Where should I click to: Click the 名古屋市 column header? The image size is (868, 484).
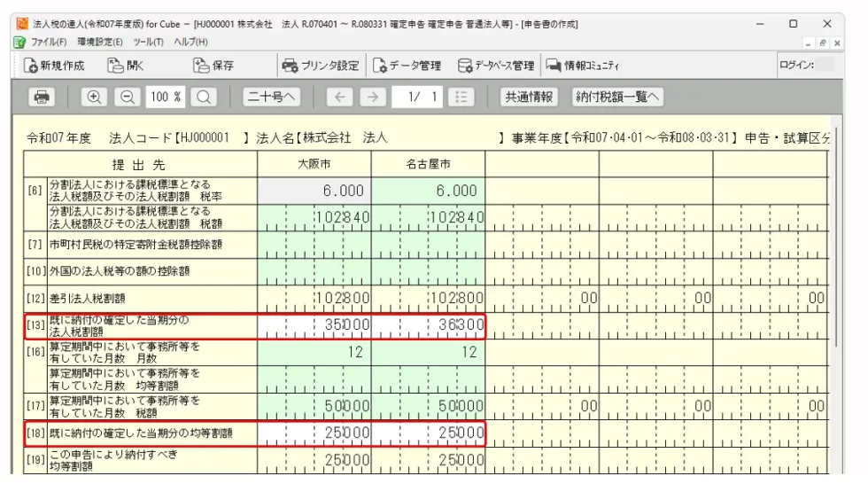pyautogui.click(x=428, y=164)
